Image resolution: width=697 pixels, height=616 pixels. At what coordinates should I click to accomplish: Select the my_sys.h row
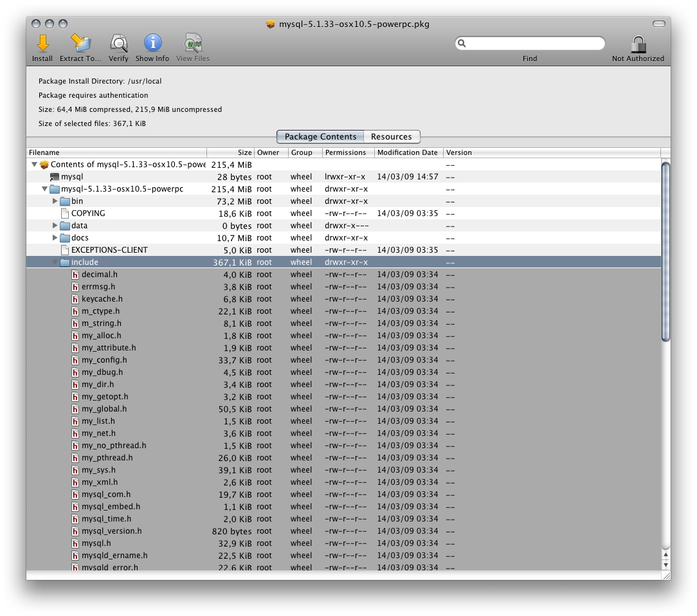pos(343,470)
